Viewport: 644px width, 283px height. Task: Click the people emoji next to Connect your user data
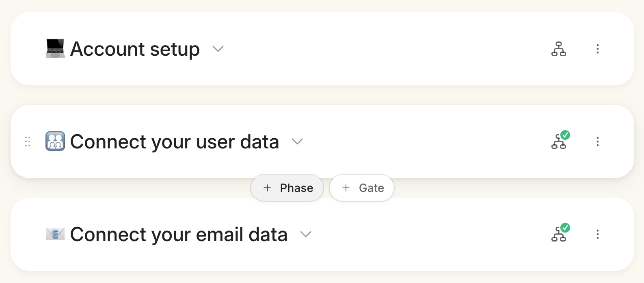point(55,141)
